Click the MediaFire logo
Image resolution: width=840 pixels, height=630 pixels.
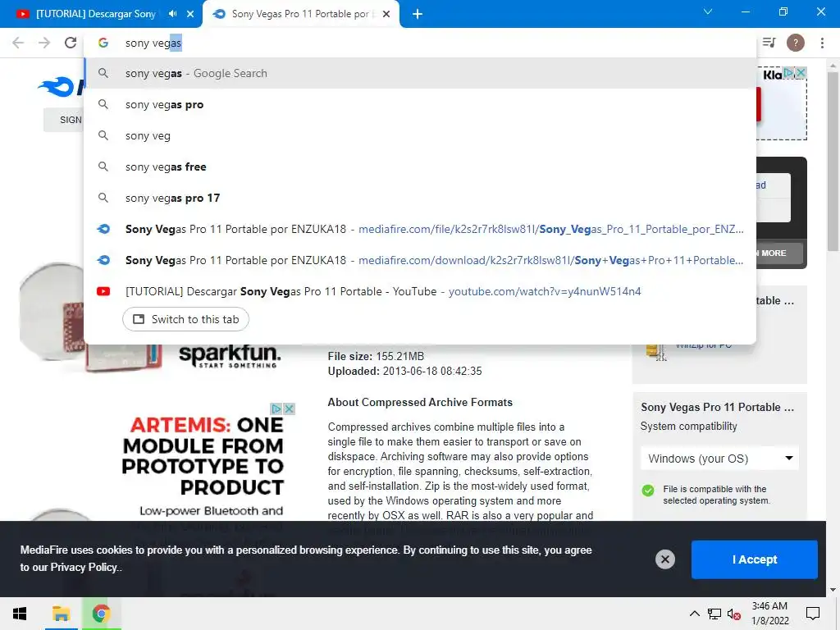pyautogui.click(x=60, y=87)
